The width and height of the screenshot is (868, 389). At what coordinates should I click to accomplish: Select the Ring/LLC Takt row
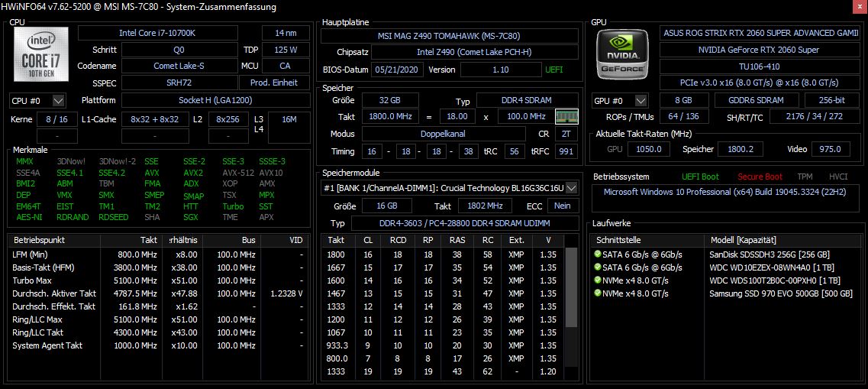point(160,332)
